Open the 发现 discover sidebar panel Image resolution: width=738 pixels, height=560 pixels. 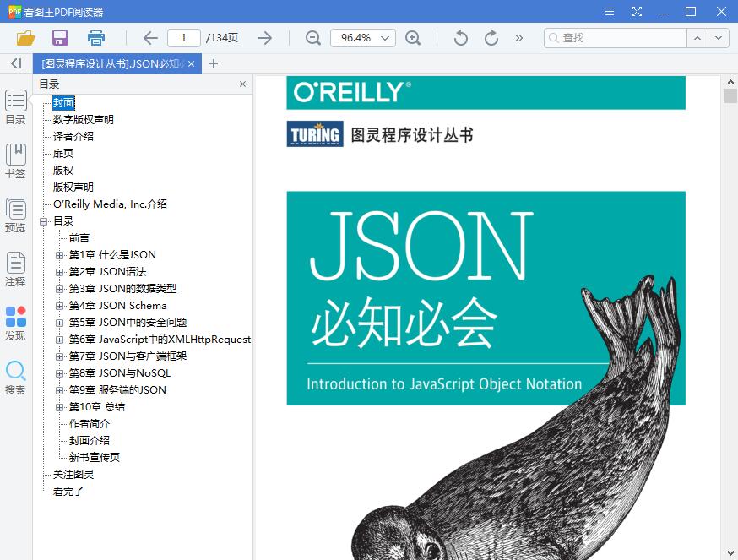(x=15, y=323)
